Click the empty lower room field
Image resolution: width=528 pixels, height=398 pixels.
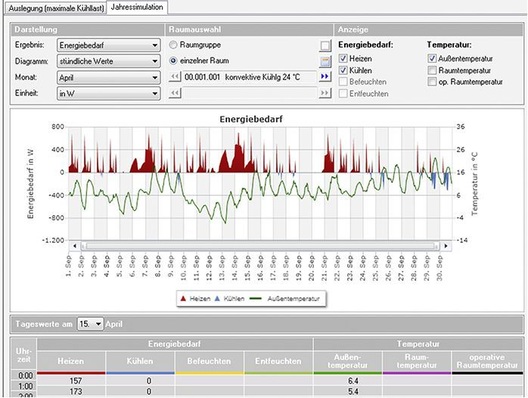tap(250, 93)
